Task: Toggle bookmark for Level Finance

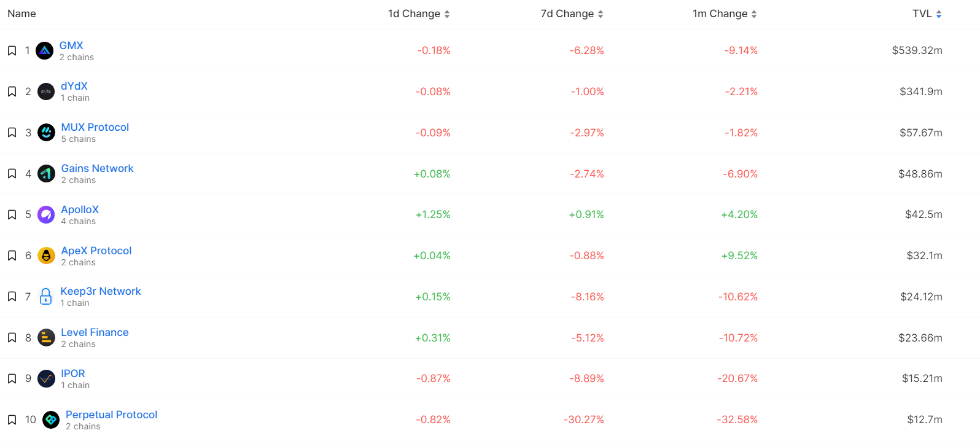Action: click(x=12, y=338)
